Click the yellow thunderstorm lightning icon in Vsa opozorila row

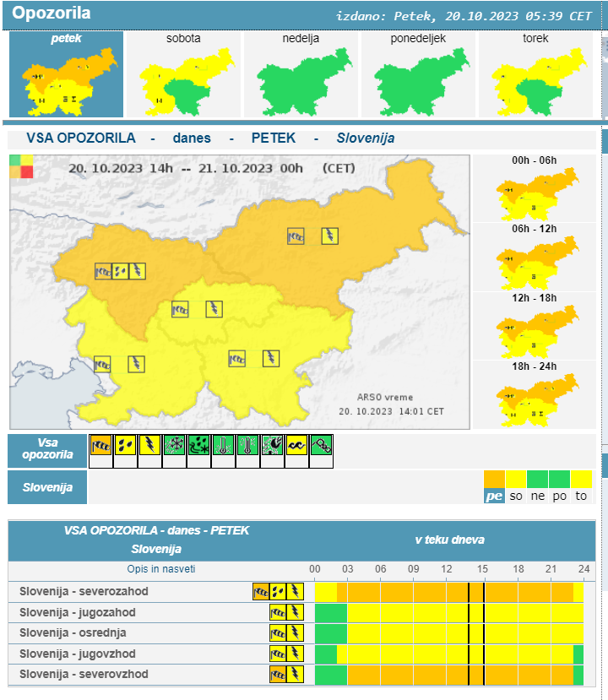(x=150, y=445)
